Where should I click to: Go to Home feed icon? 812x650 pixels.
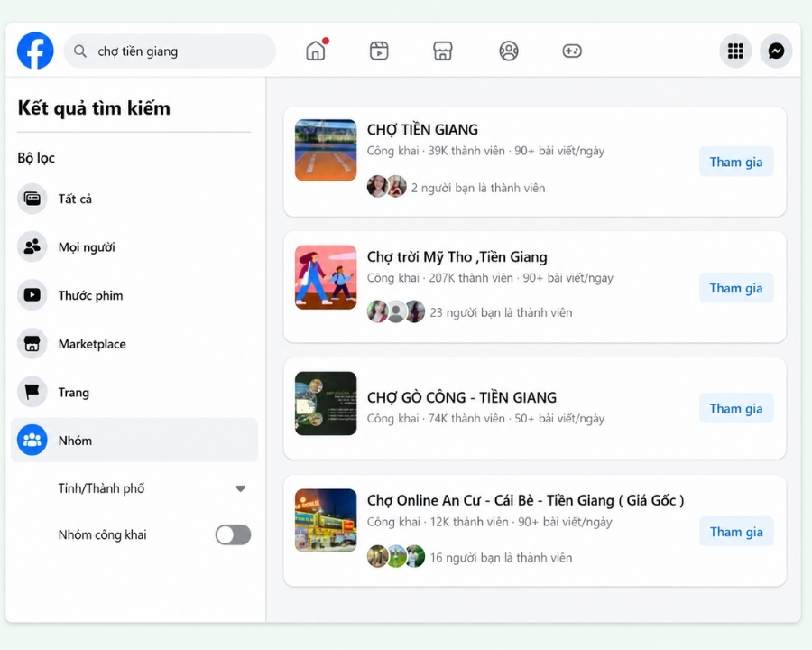point(316,51)
